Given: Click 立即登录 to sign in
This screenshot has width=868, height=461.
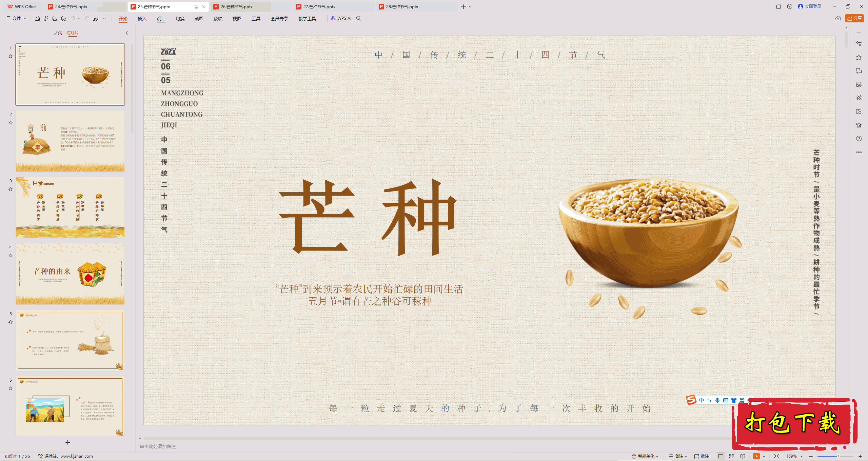Looking at the screenshot, I should 810,6.
